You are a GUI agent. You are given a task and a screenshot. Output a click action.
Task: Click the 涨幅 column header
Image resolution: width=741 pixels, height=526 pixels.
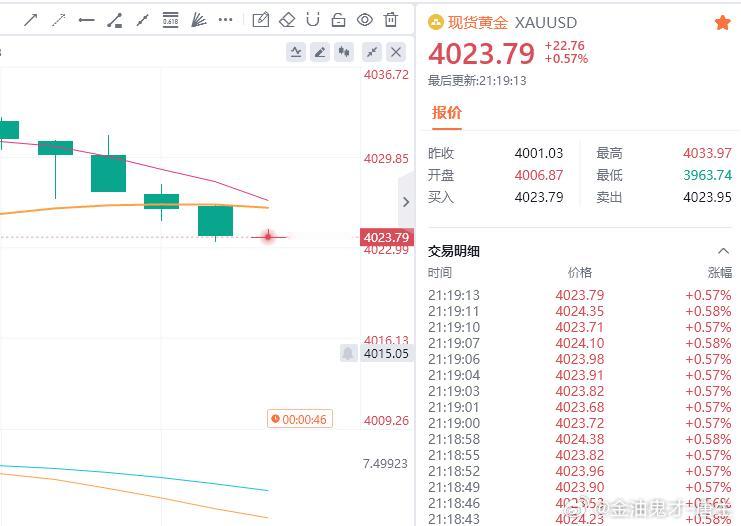click(x=720, y=273)
